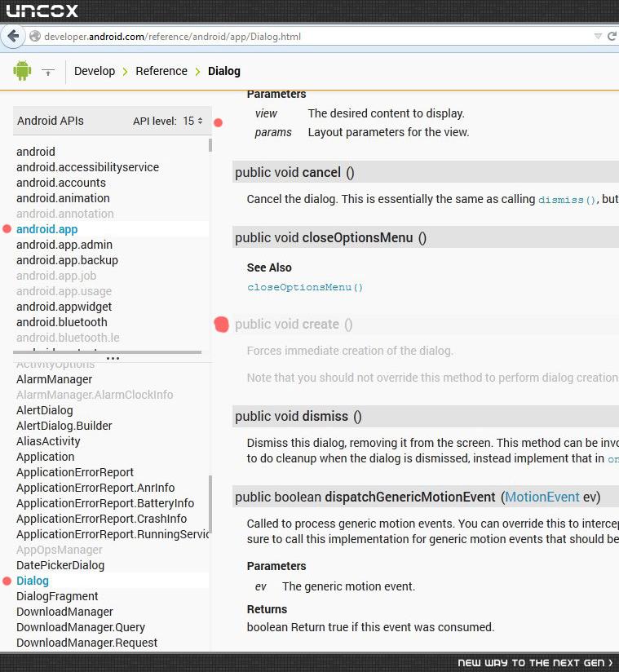
Task: Follow the closeOptionsMenu() See Also link
Action: 305,287
